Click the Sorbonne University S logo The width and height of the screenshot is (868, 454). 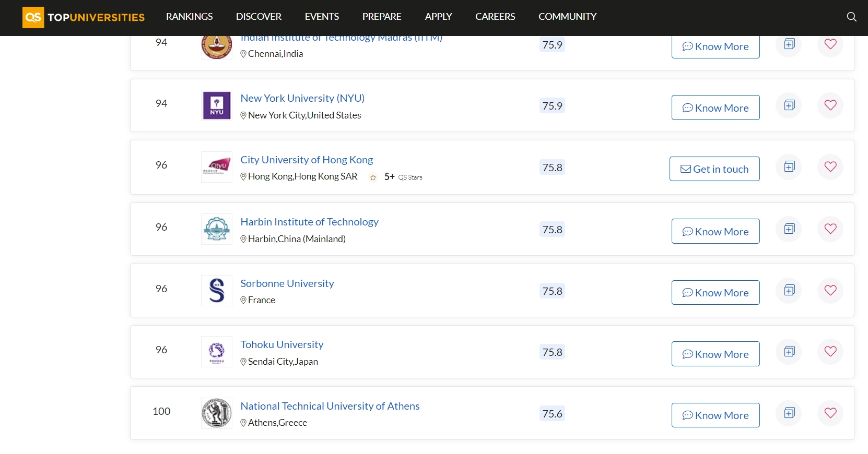click(x=217, y=291)
